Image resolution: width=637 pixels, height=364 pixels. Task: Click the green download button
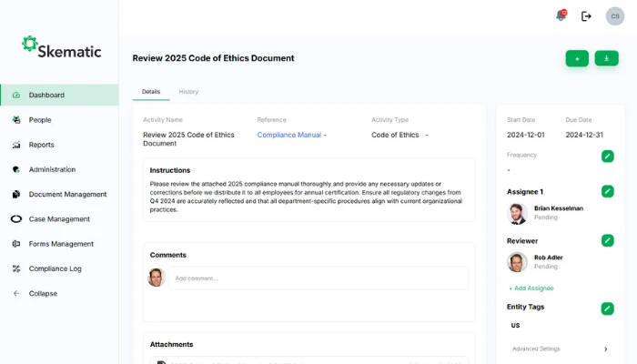606,58
